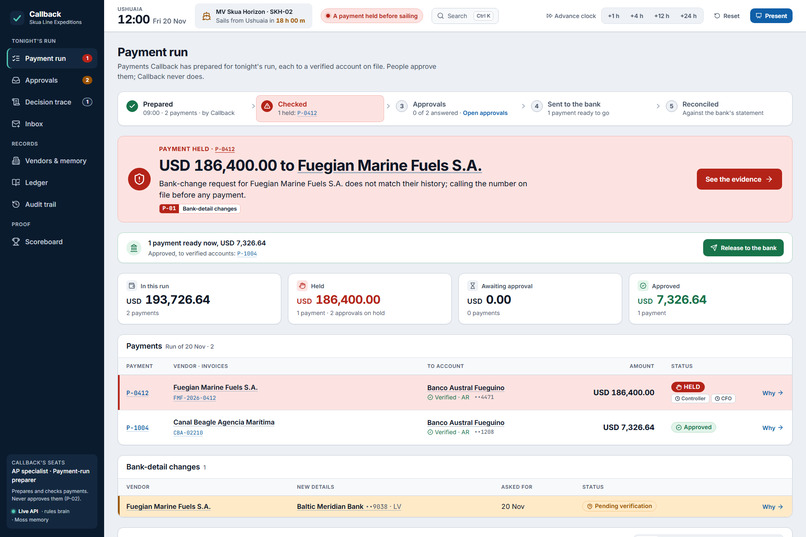Click the HELD status badge

(688, 387)
